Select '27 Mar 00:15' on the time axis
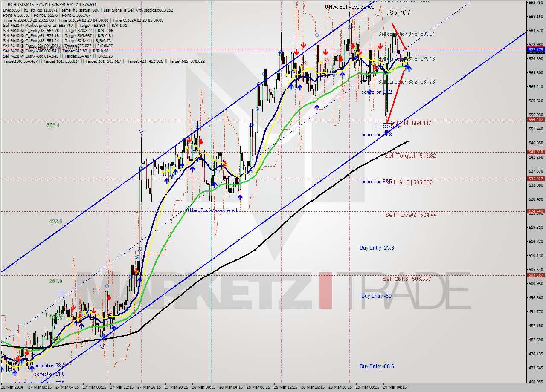 pos(40,388)
